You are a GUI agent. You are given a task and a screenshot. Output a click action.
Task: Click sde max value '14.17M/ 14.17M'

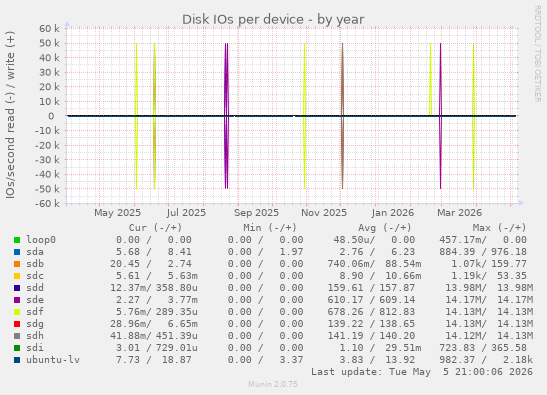(x=489, y=300)
